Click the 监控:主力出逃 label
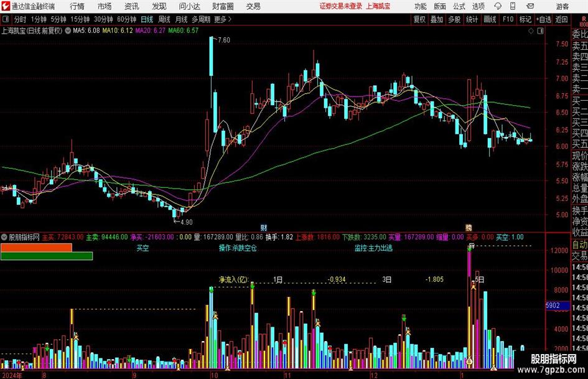 click(373, 248)
